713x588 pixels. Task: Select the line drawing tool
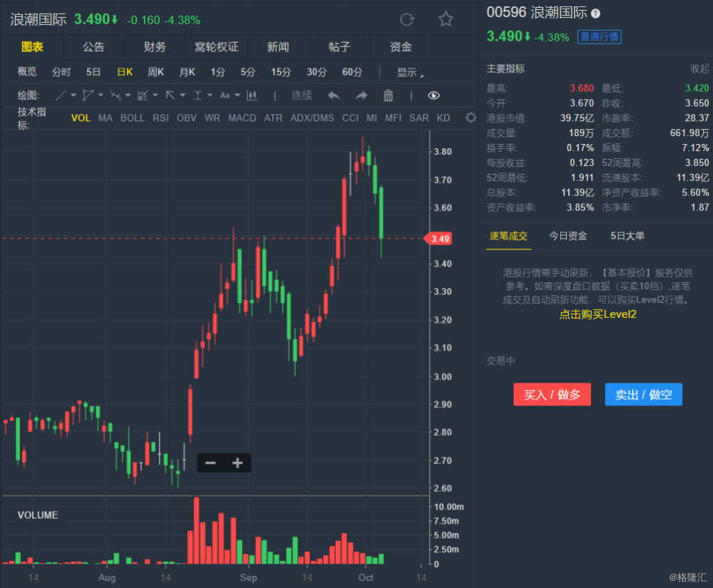[61, 96]
